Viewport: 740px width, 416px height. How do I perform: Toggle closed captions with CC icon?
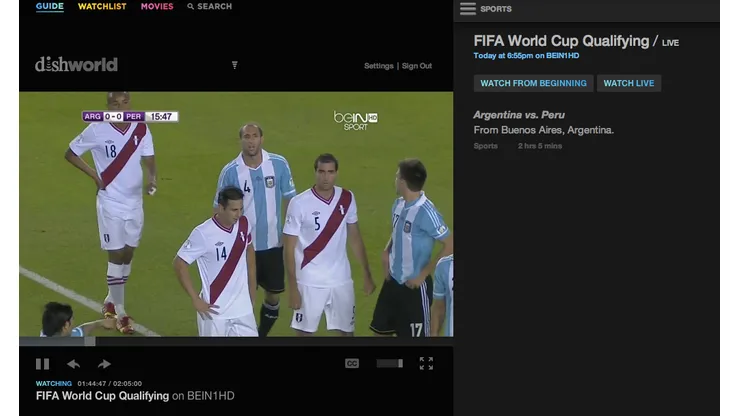[x=352, y=363]
